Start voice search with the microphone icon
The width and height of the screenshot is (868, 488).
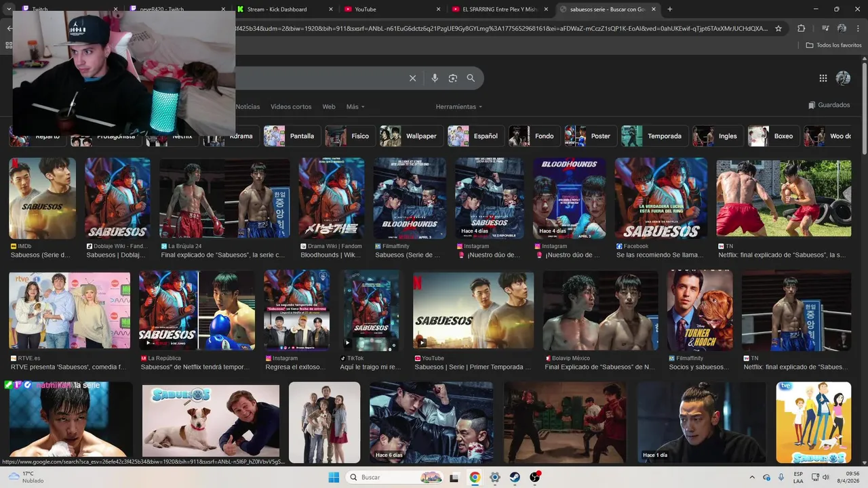[435, 78]
